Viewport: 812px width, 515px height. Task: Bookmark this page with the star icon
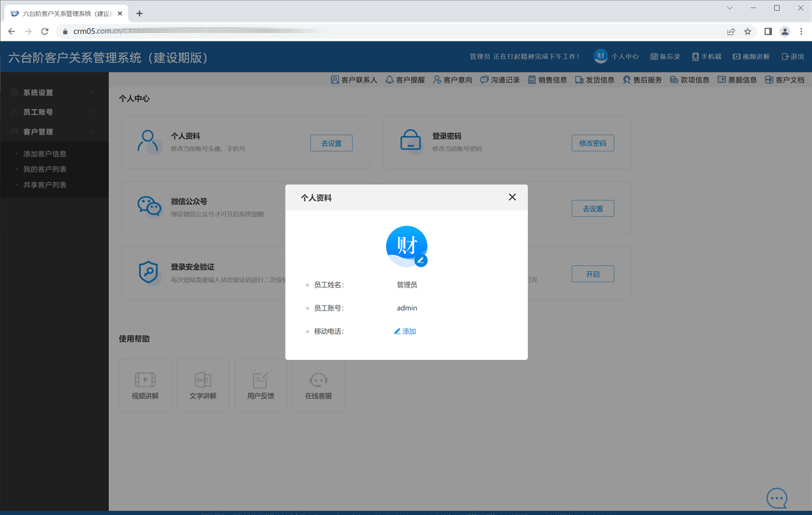(748, 31)
